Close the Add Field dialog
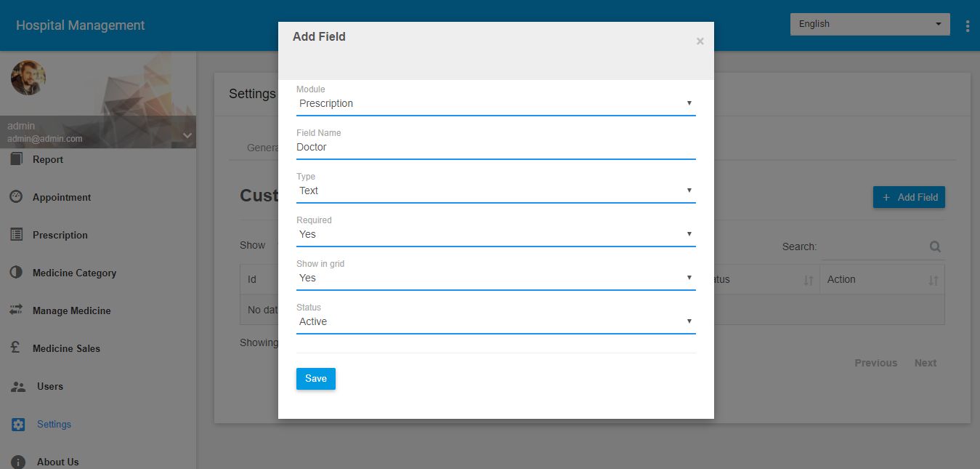 click(700, 41)
